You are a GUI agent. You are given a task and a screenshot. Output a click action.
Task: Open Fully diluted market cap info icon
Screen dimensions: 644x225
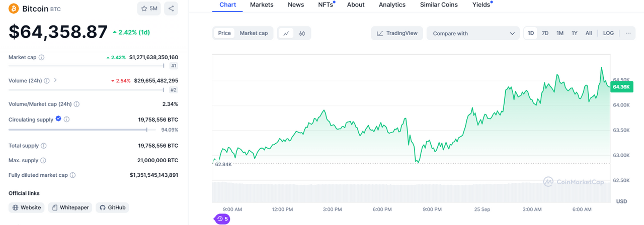[73, 175]
